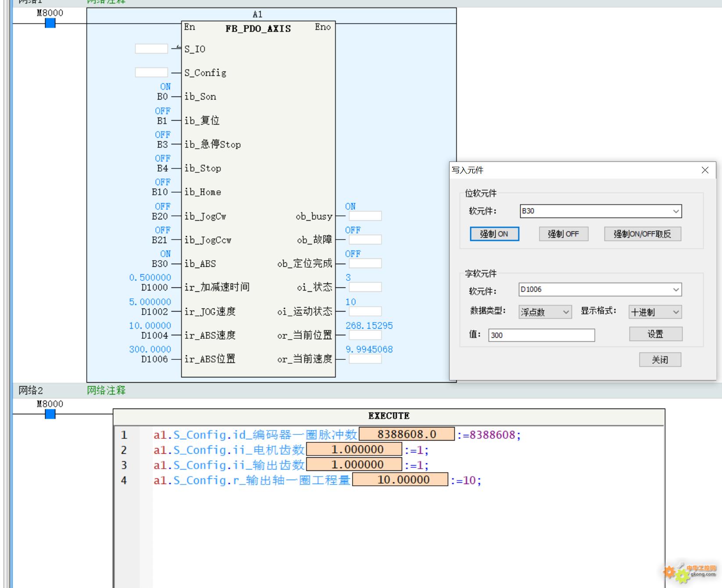Click the 网络2 network label
The image size is (722, 588).
[x=31, y=390]
